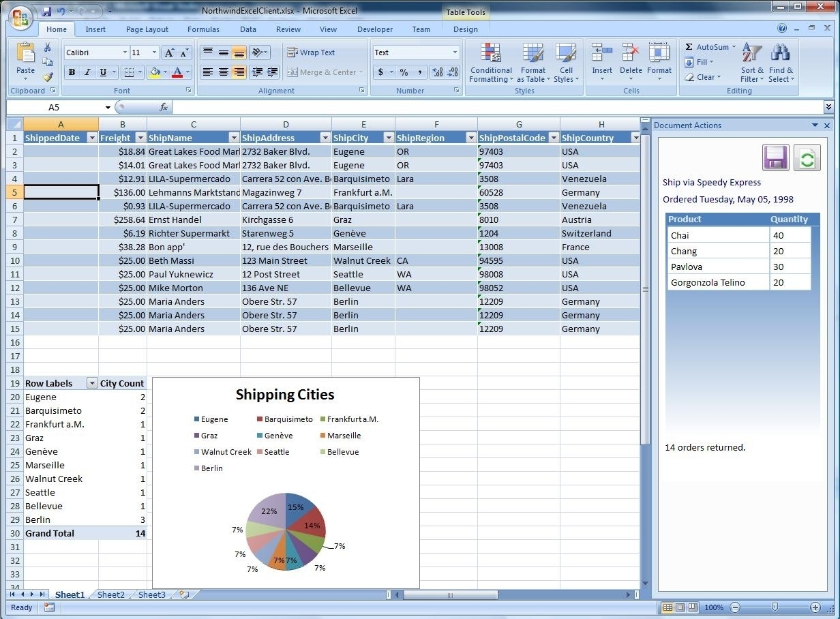This screenshot has height=619, width=840.
Task: Apply the Percent Style number format
Action: pyautogui.click(x=404, y=72)
